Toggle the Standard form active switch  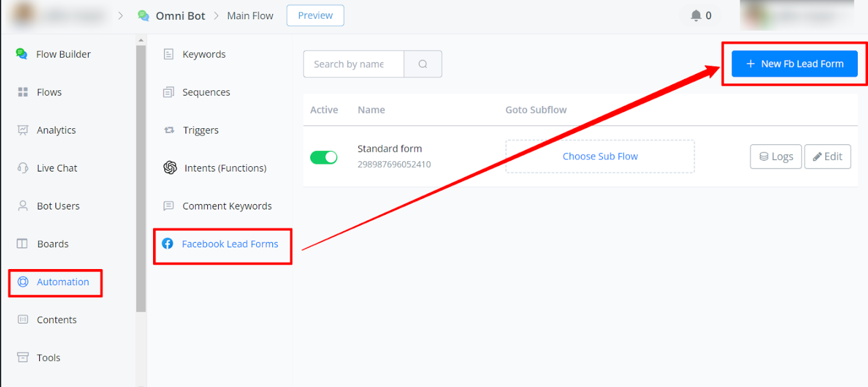(x=323, y=157)
